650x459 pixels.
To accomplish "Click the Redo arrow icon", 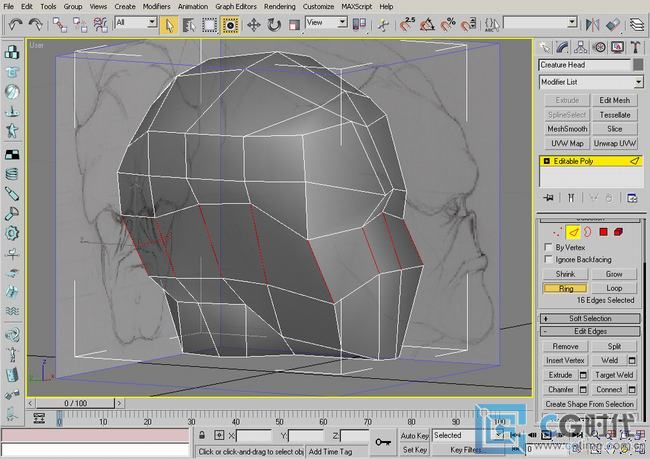I will point(35,24).
